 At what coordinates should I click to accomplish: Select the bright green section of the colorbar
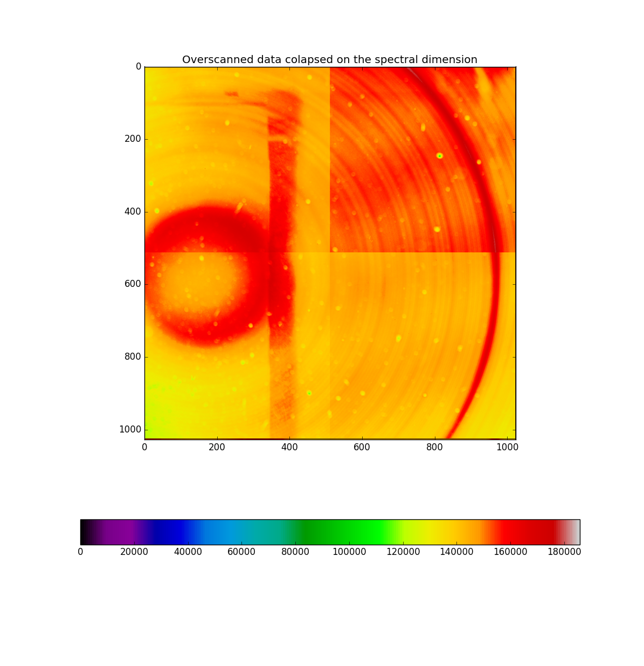point(366,532)
